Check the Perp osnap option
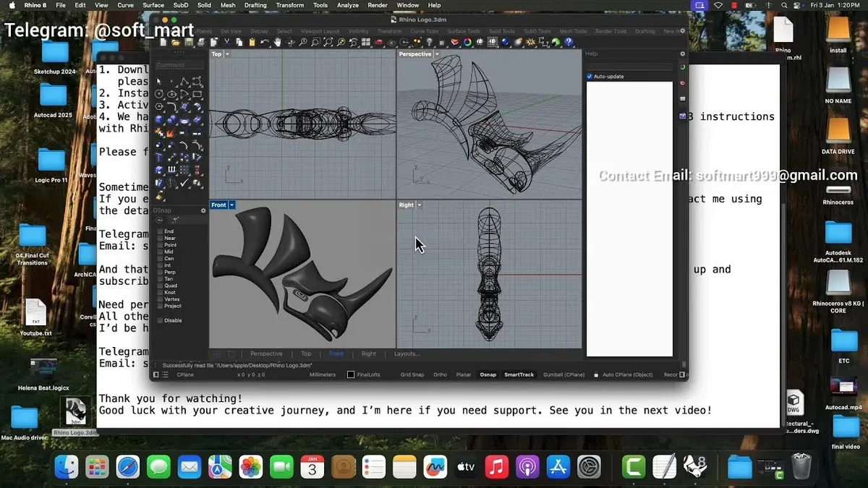 pos(160,272)
